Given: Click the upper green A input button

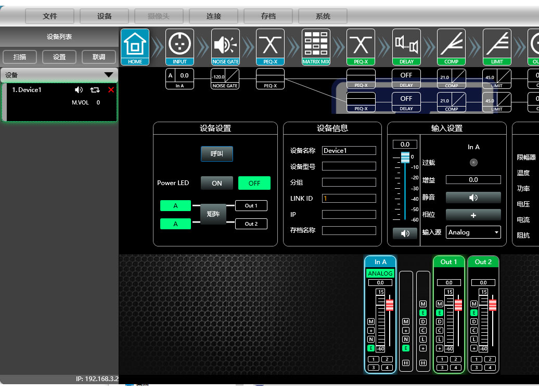Looking at the screenshot, I should pyautogui.click(x=175, y=205).
